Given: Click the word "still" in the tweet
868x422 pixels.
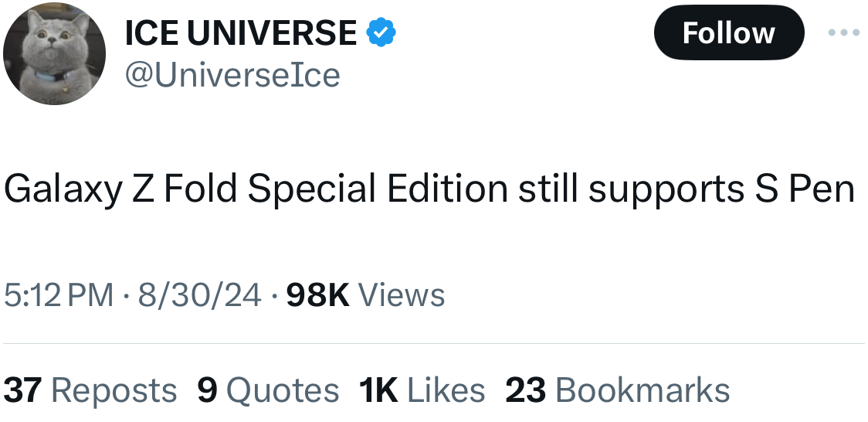Looking at the screenshot, I should [x=548, y=189].
